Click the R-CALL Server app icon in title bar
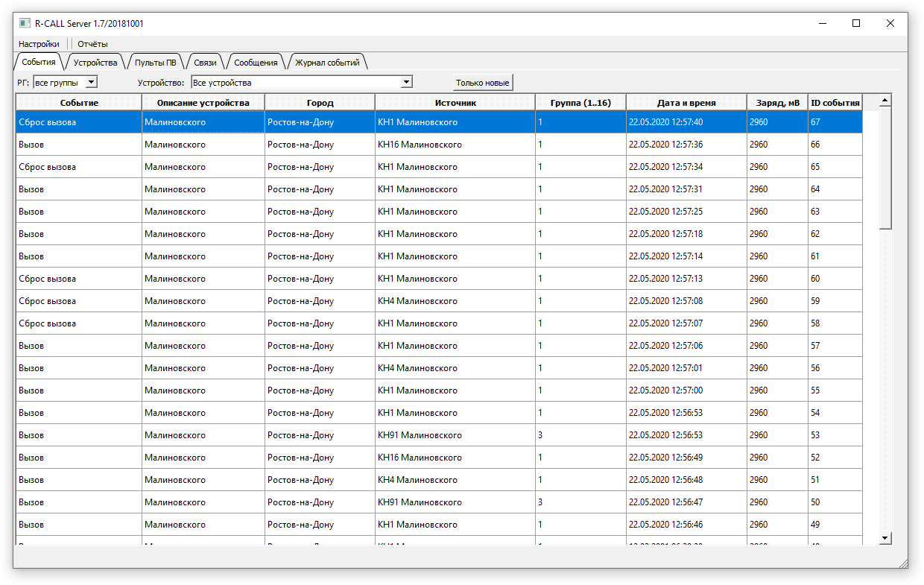This screenshot has width=924, height=585. coord(25,23)
